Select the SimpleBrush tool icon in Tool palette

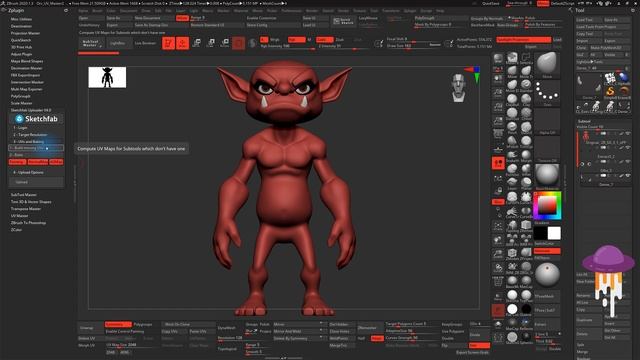[610, 91]
